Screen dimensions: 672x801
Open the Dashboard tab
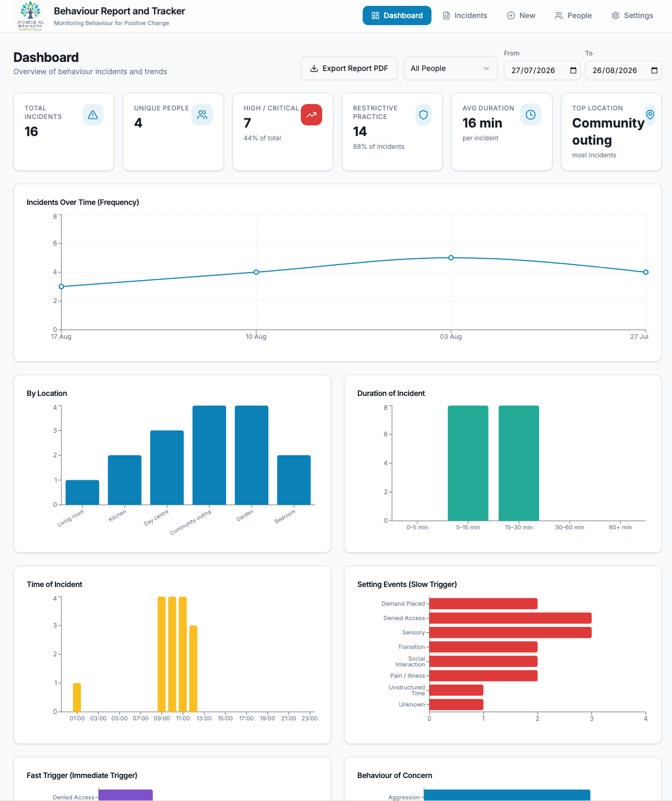tap(397, 15)
